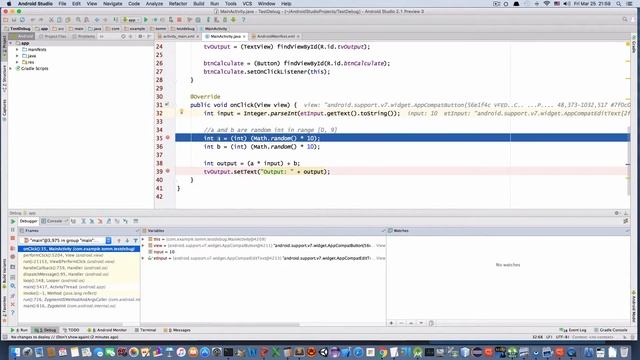The image size is (640, 360).
Task: Stop debugging with red square in Debug panel
Action: pos(13,238)
